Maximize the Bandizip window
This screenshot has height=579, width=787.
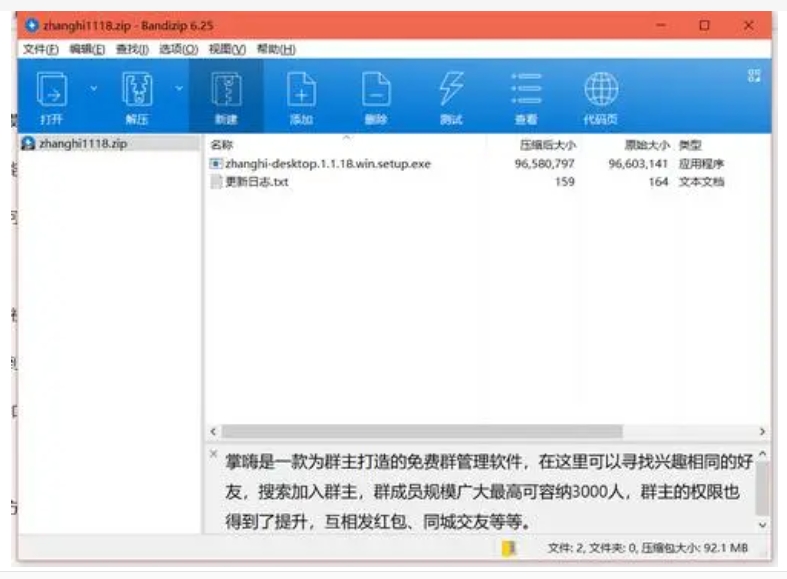(705, 25)
